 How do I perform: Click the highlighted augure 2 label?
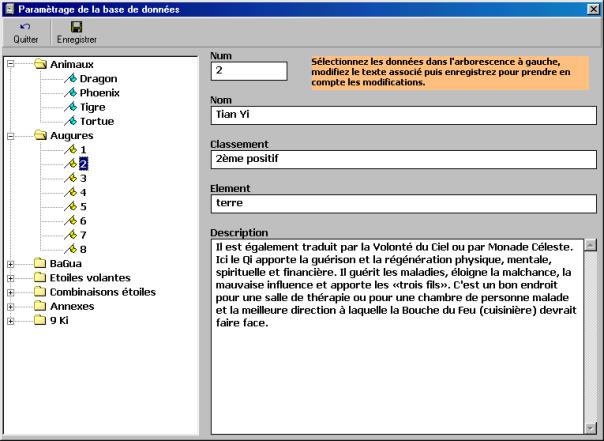tap(84, 164)
